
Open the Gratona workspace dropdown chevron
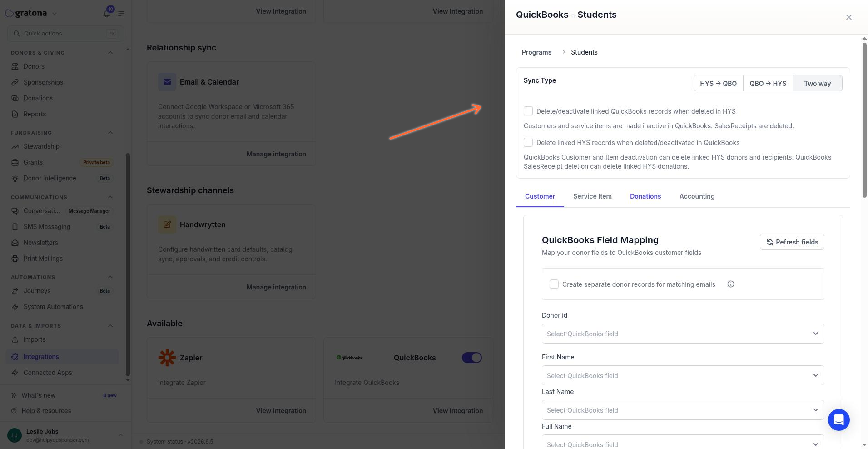55,14
